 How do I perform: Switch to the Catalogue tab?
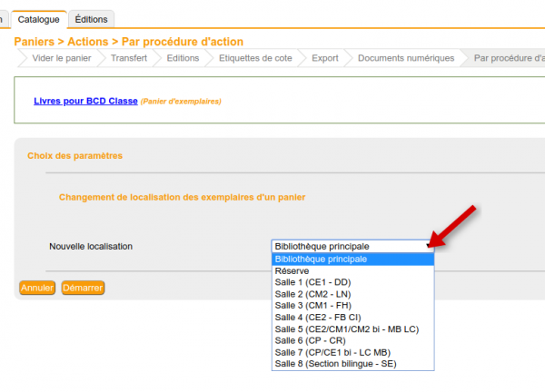coord(39,18)
